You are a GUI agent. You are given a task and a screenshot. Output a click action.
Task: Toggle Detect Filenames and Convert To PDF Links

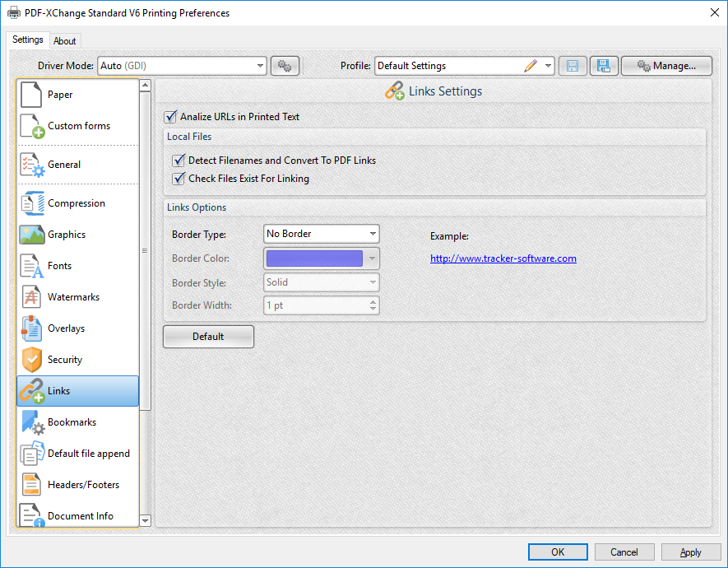(x=179, y=161)
